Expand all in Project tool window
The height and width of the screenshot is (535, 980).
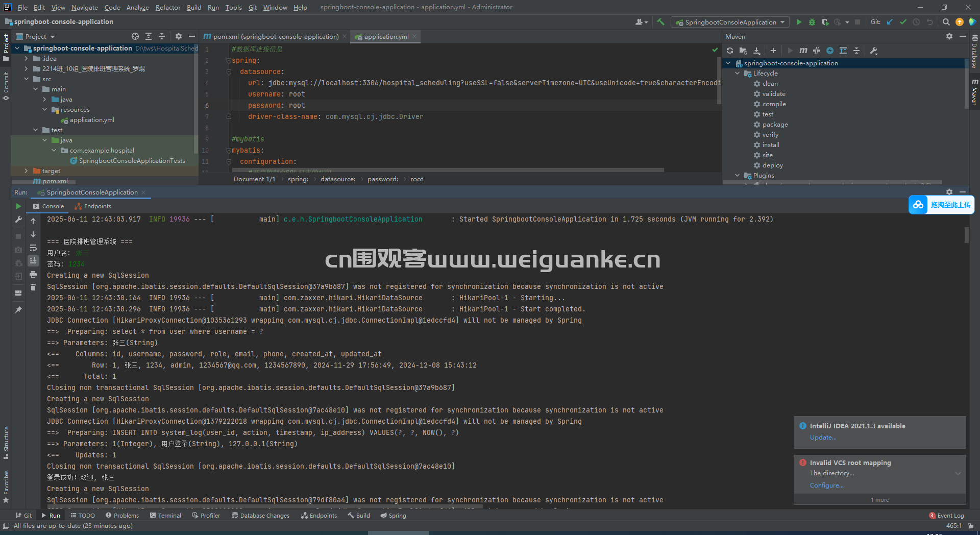pyautogui.click(x=149, y=36)
